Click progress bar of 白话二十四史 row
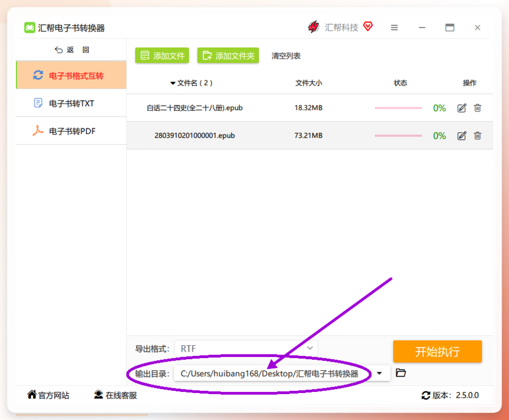This screenshot has height=420, width=509. click(x=398, y=108)
